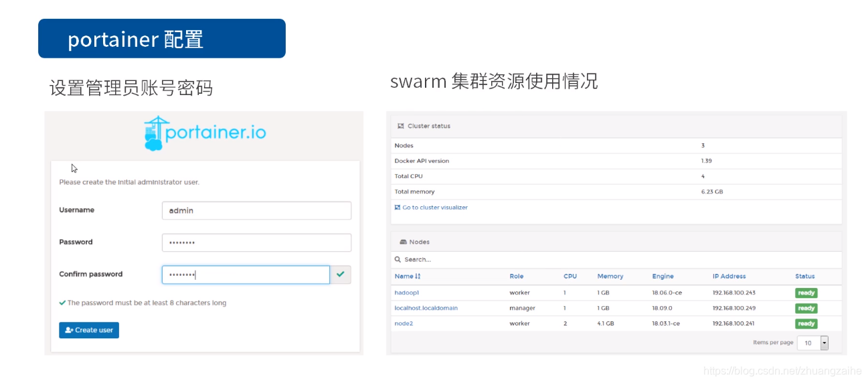Click the ready badge for hadoop1
The image size is (868, 383).
pos(806,293)
